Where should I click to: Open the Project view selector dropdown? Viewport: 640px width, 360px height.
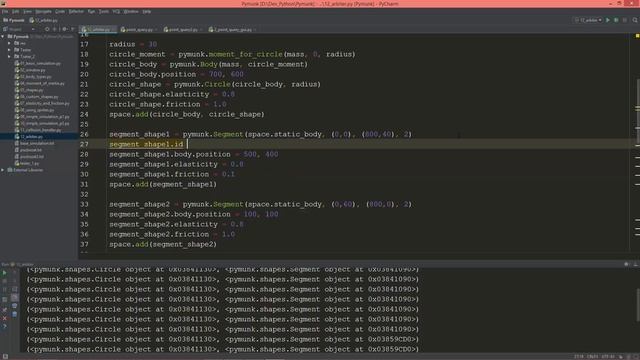pyautogui.click(x=19, y=29)
